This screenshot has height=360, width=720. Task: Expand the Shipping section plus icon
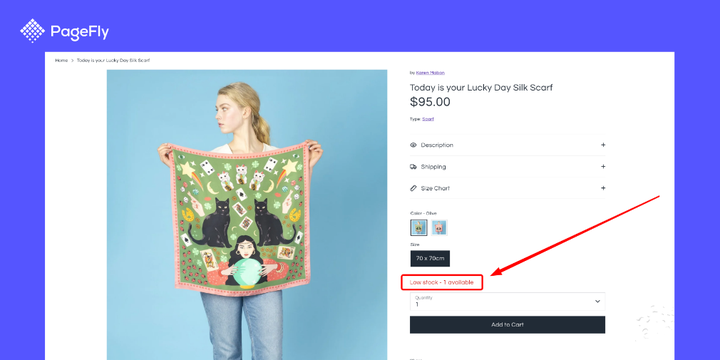(x=603, y=167)
